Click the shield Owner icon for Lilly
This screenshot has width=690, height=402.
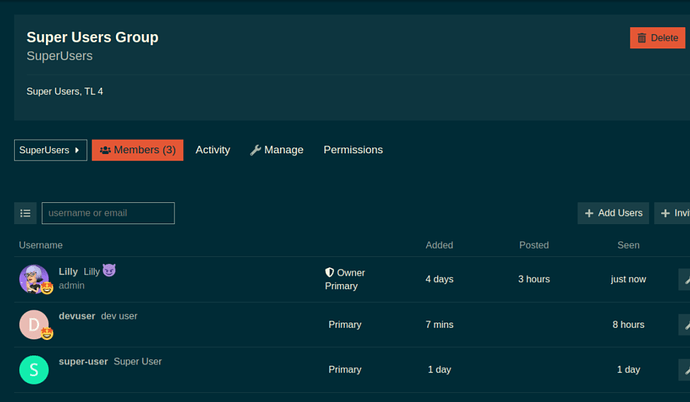[x=330, y=272]
